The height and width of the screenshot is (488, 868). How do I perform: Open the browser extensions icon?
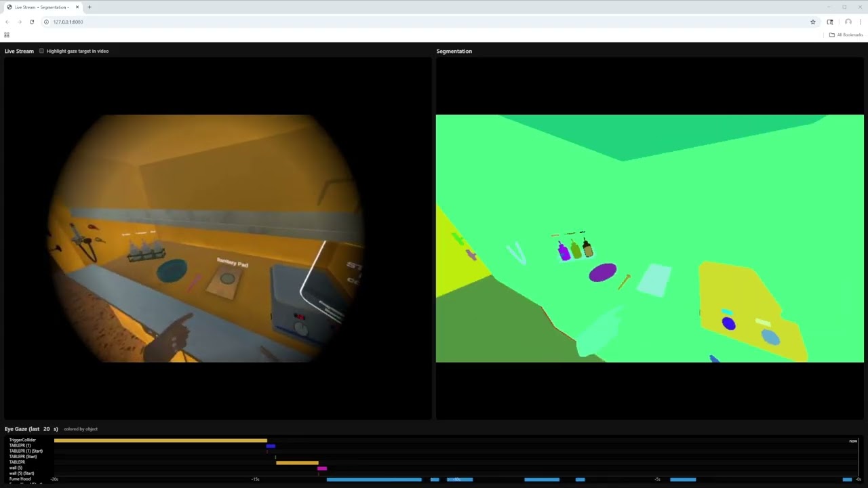pos(830,22)
